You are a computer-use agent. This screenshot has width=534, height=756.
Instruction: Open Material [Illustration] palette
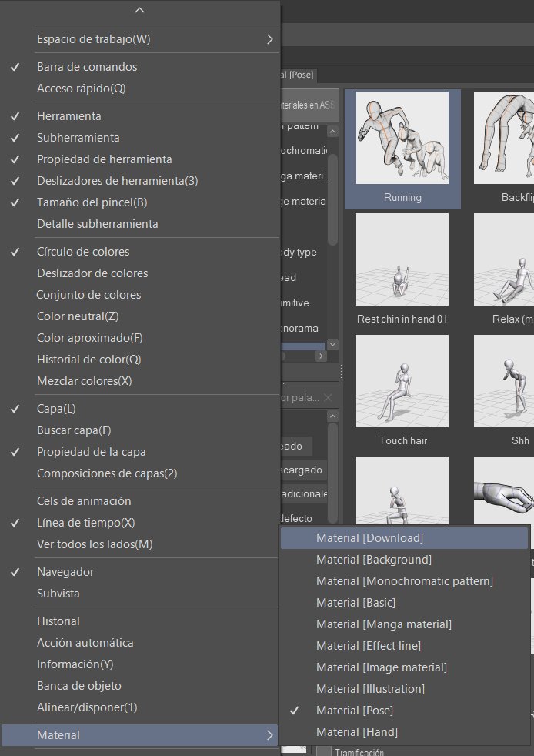point(405,689)
